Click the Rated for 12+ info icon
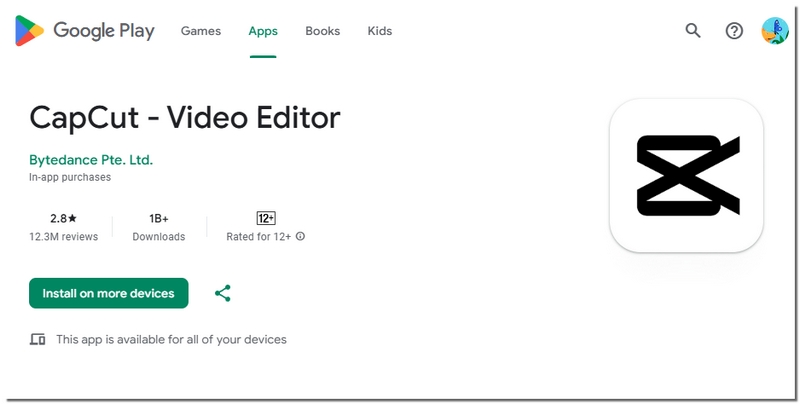This screenshot has width=800, height=404. [301, 236]
